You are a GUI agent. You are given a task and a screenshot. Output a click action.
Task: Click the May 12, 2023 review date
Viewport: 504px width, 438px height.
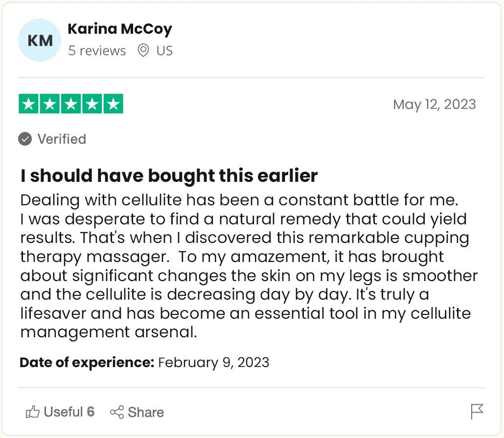tap(434, 104)
